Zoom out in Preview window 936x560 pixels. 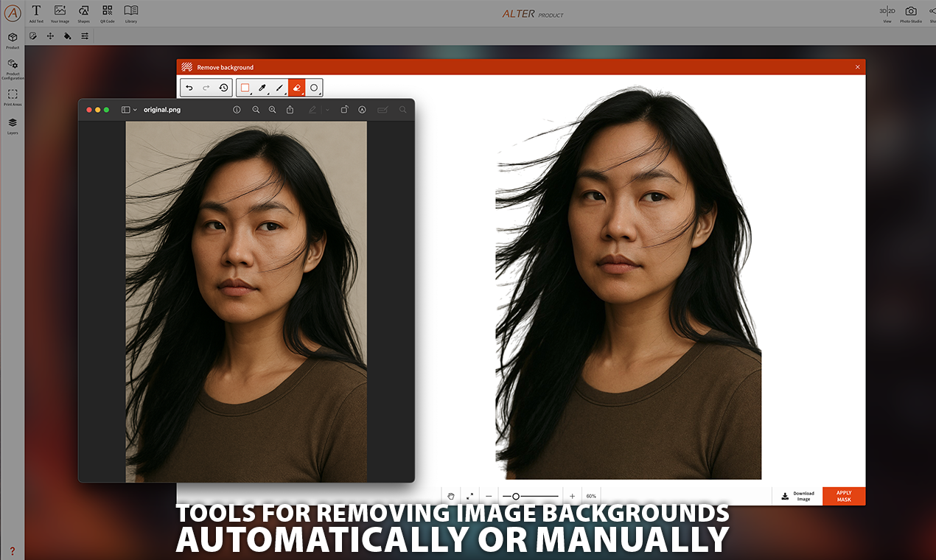pyautogui.click(x=256, y=110)
